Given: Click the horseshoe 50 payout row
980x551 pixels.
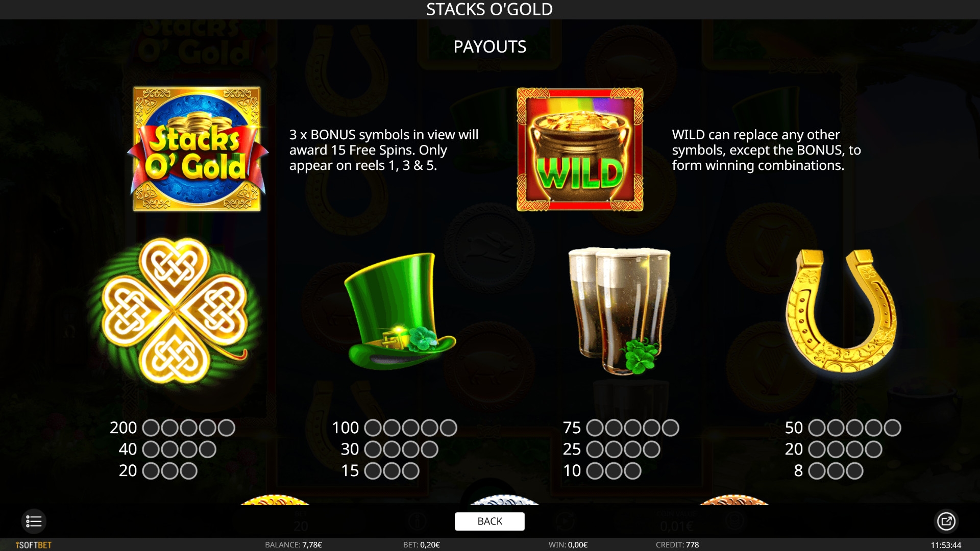Looking at the screenshot, I should [x=843, y=428].
